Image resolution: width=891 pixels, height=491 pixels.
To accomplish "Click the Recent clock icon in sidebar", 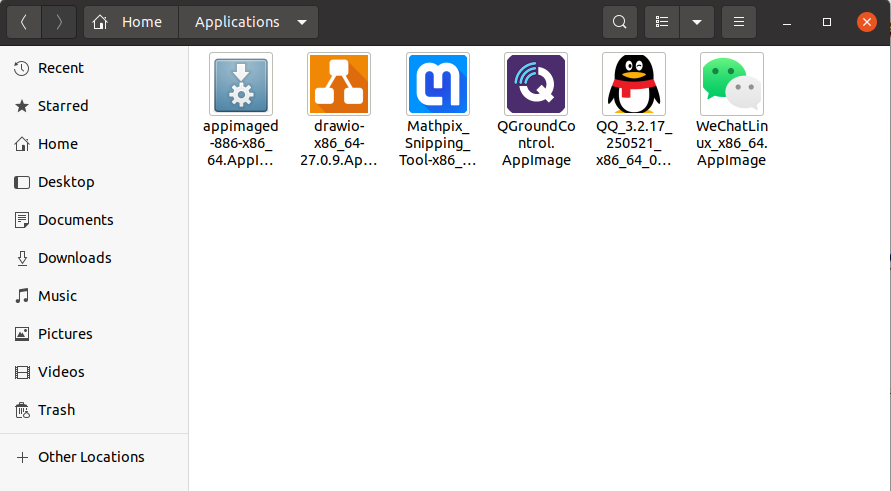I will pyautogui.click(x=22, y=68).
